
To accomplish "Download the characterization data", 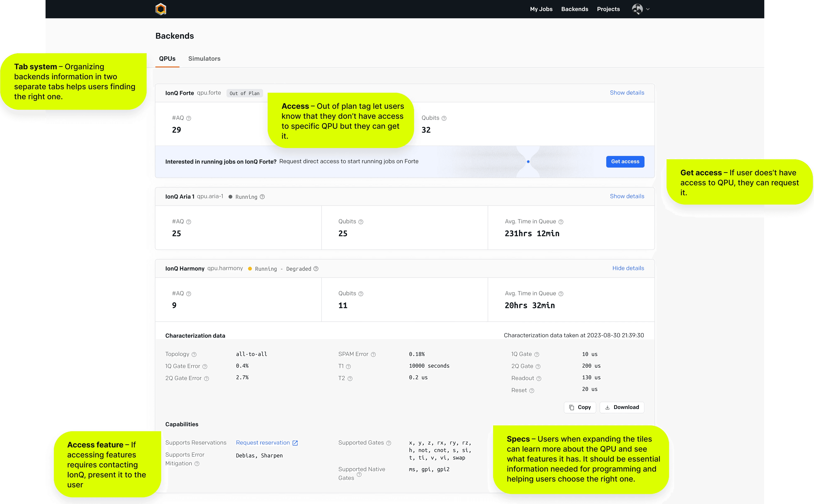I will [622, 407].
